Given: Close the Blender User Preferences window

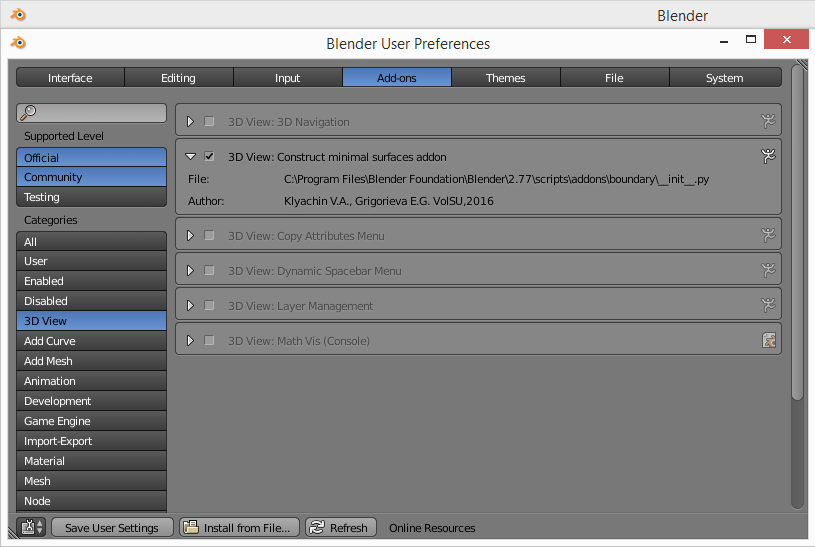Looking at the screenshot, I should (786, 40).
